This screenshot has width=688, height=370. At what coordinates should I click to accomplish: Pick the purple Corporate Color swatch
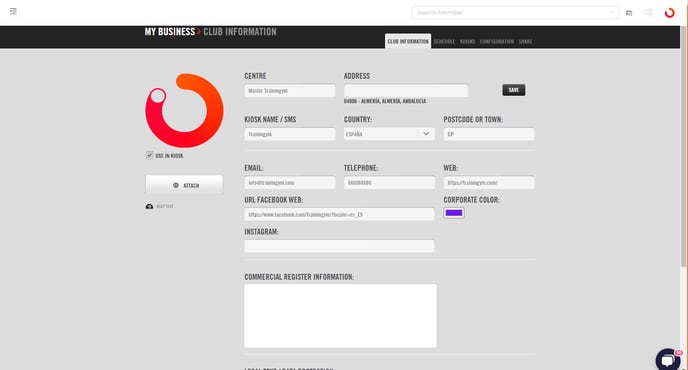click(454, 213)
